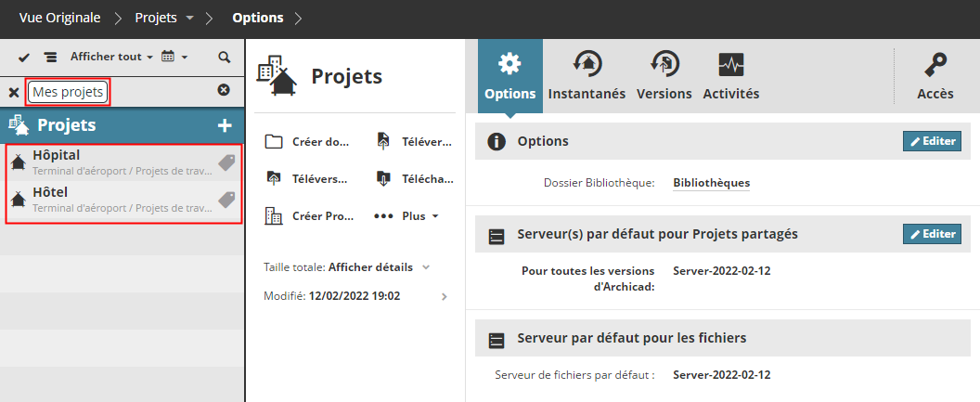This screenshot has width=980, height=402.
Task: Open the Activités monitor icon tab
Action: [731, 76]
